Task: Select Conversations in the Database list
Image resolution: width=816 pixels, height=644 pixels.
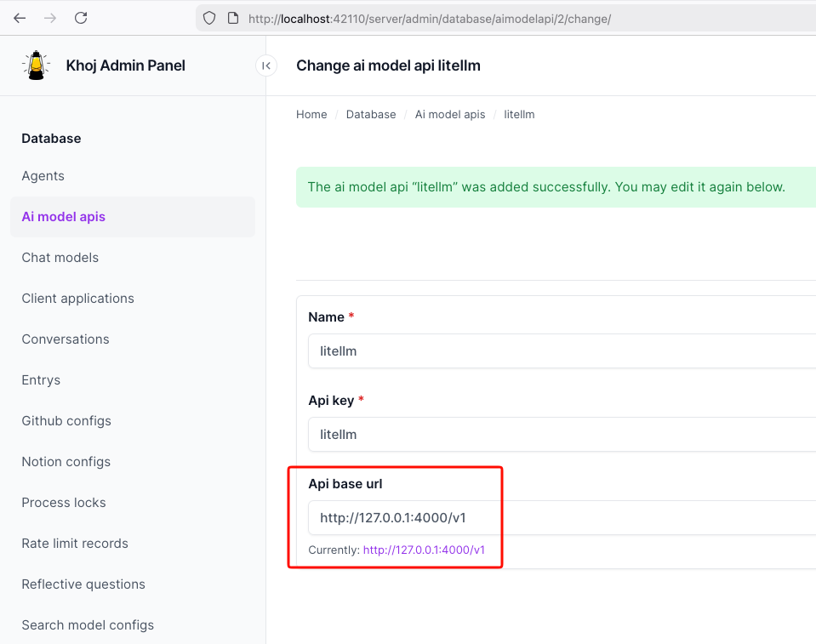Action: (x=66, y=339)
